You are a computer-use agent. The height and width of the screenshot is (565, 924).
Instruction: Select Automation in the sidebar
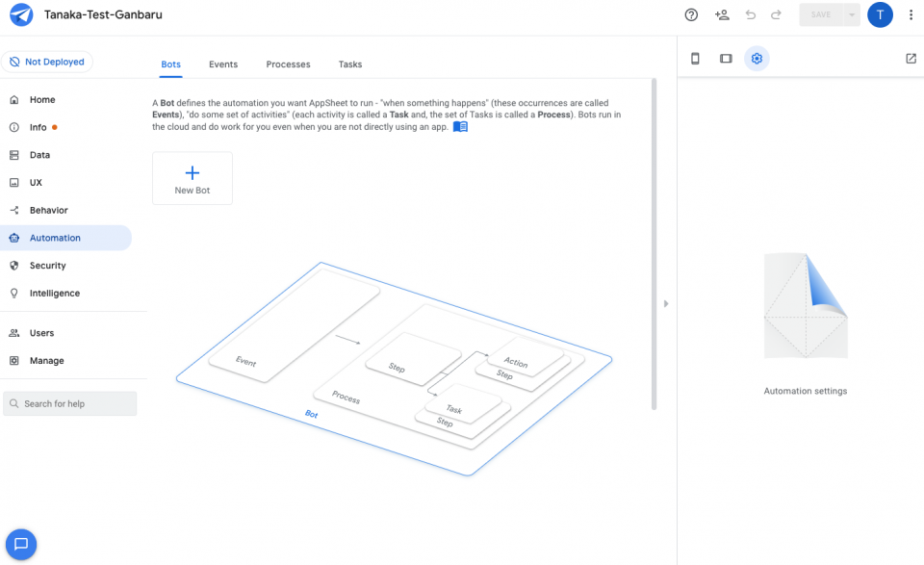66,238
